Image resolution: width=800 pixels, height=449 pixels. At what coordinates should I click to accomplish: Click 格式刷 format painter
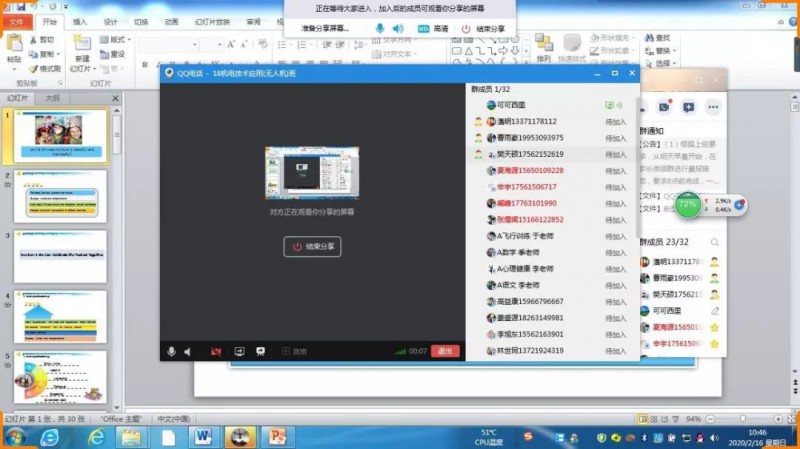tap(44, 68)
